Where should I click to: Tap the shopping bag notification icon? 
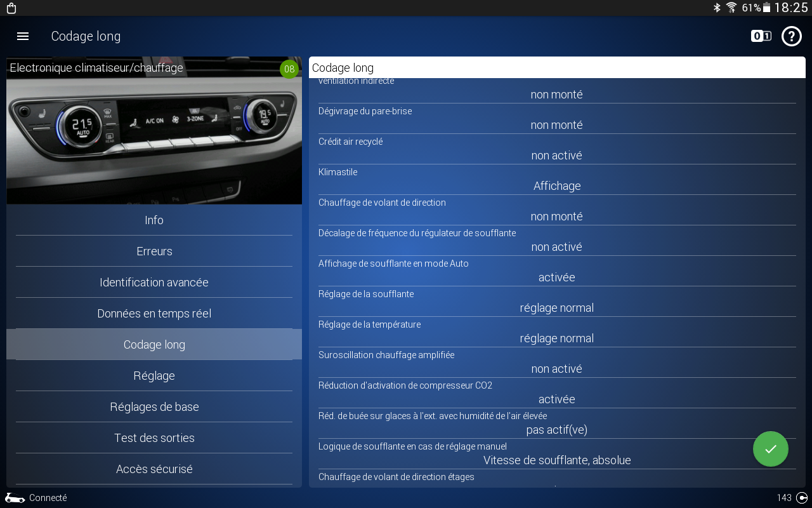click(x=11, y=8)
